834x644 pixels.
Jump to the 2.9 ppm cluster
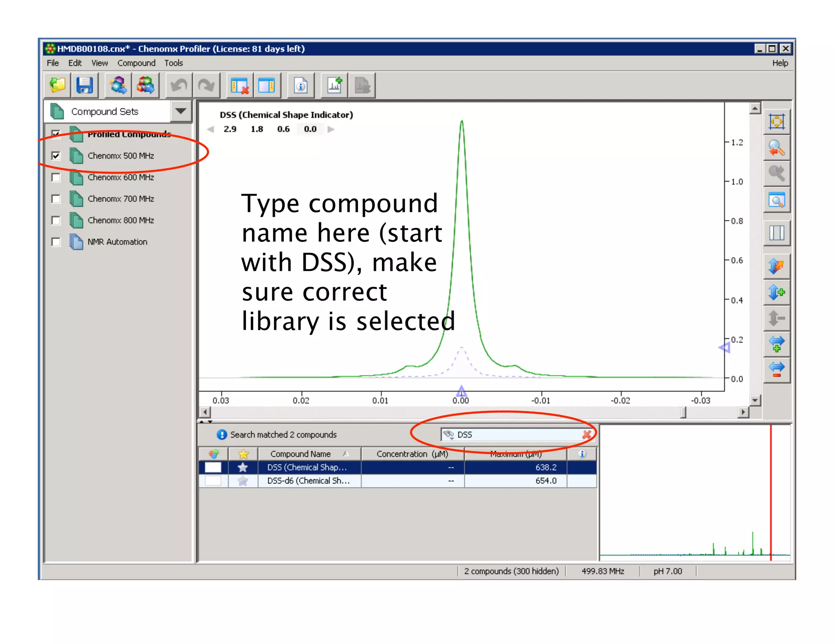pyautogui.click(x=230, y=129)
